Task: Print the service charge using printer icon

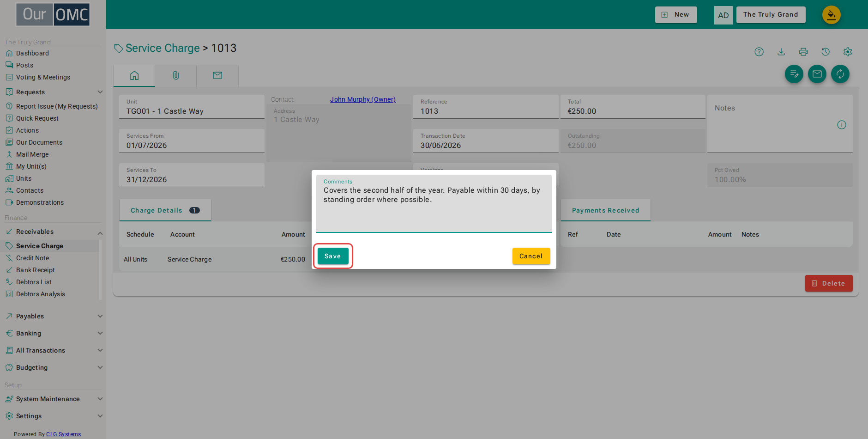Action: 803,52
